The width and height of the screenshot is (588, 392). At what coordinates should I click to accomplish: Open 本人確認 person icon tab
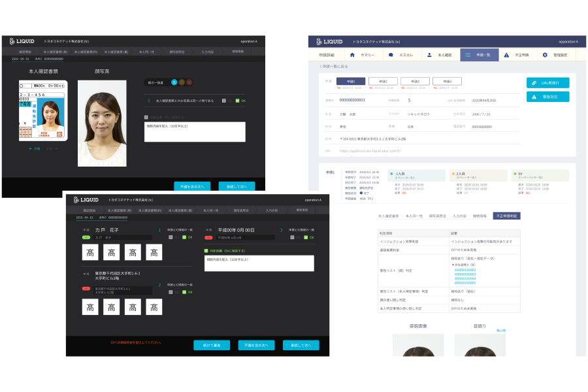[x=429, y=55]
